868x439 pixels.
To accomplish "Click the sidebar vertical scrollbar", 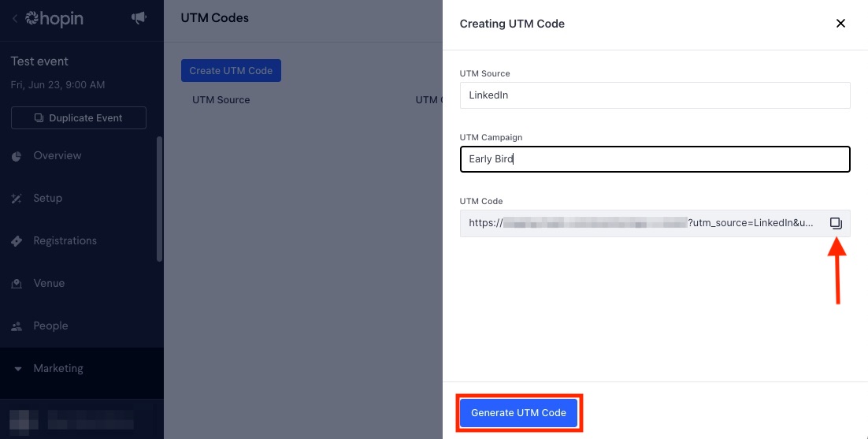I will click(160, 199).
